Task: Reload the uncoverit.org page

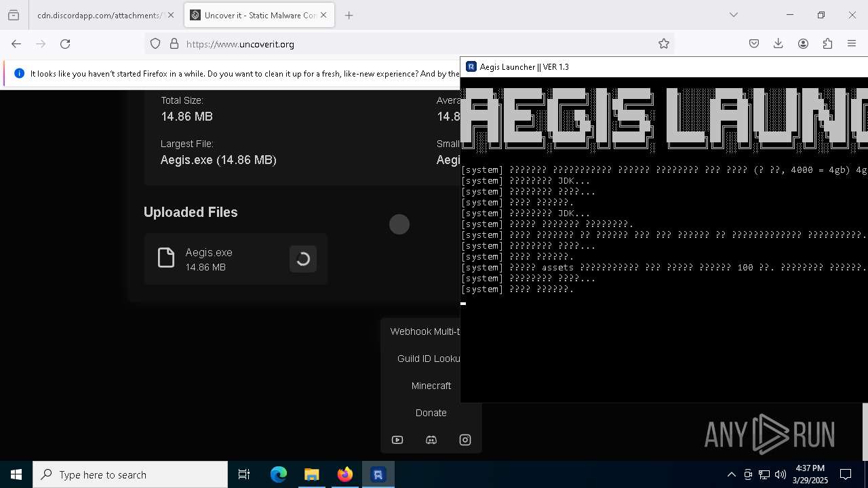Action: [65, 44]
